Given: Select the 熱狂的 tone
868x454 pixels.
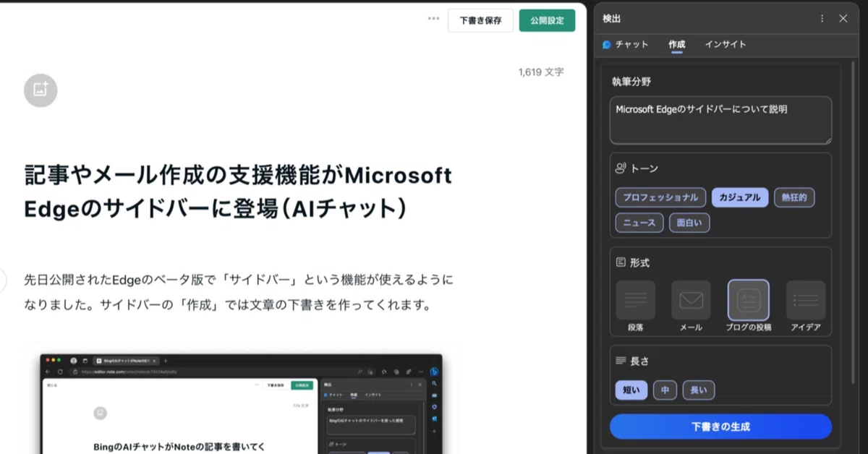Looking at the screenshot, I should click(794, 197).
